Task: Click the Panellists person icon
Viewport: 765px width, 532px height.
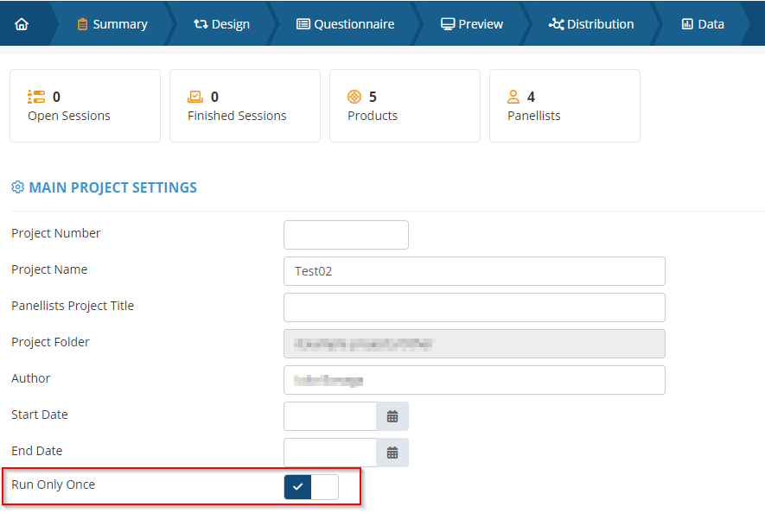Action: coord(513,97)
